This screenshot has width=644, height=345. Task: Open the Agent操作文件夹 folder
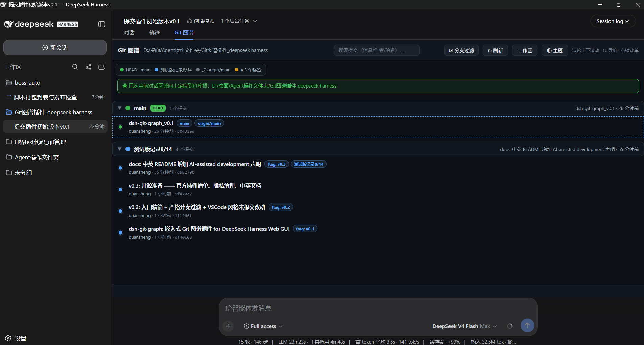(55, 157)
